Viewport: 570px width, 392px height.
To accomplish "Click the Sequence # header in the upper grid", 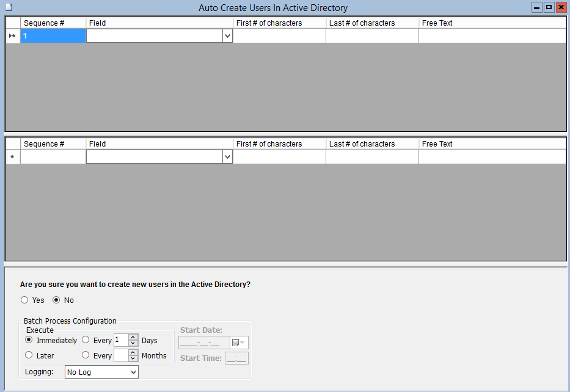I will (53, 23).
